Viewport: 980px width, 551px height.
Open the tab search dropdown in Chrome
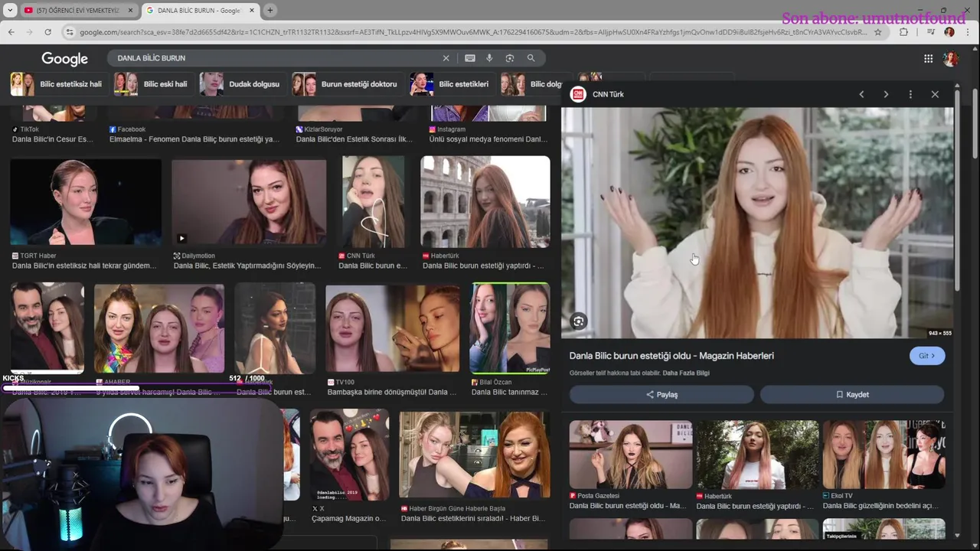pos(10,10)
